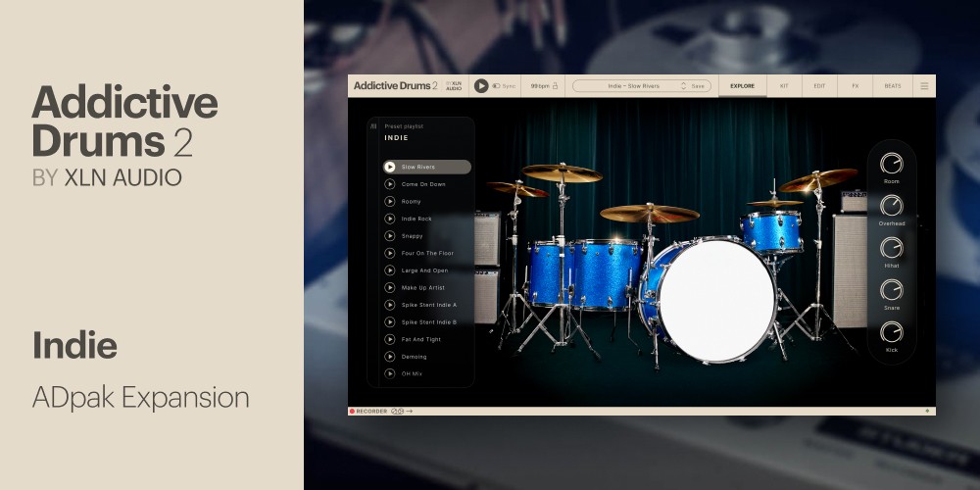Select the Large And Open preset name

click(424, 270)
